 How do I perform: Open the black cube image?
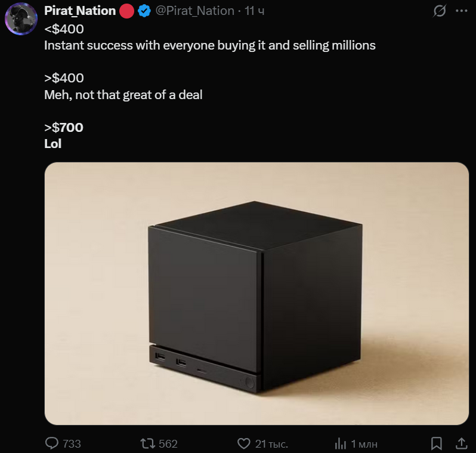click(x=256, y=293)
